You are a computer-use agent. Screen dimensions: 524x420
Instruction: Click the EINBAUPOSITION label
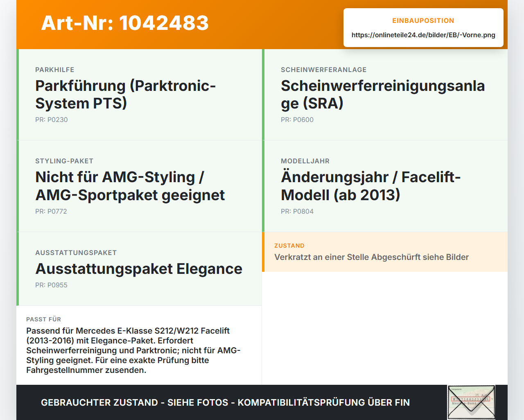coord(423,21)
